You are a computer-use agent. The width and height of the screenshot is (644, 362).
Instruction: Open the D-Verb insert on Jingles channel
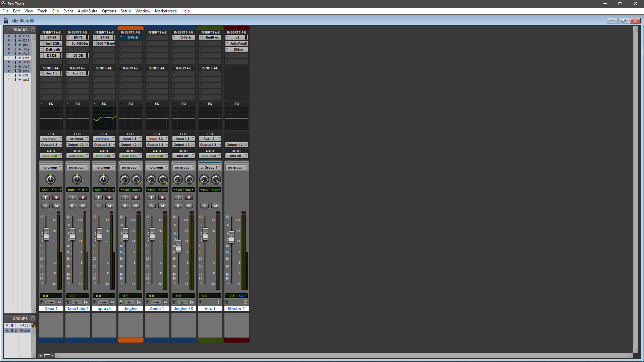click(132, 38)
